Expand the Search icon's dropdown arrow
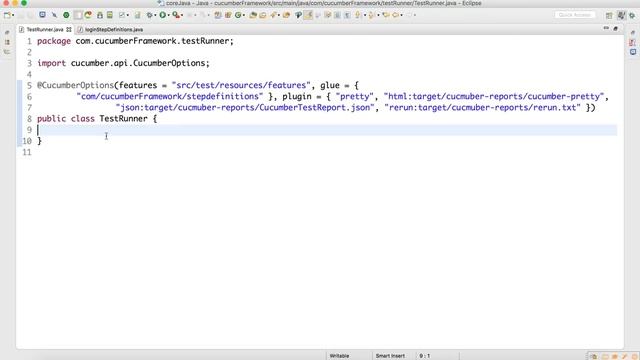Image resolution: width=640 pixels, height=360 pixels. [279, 15]
